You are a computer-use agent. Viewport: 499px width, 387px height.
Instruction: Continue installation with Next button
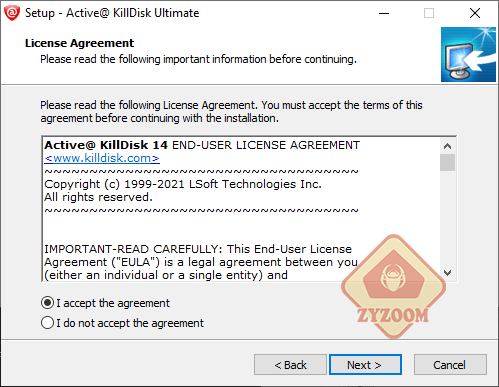(365, 365)
